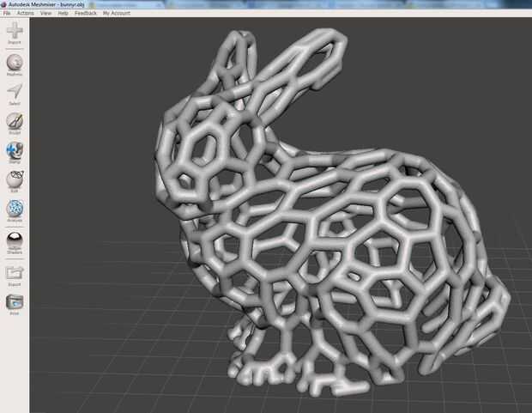The width and height of the screenshot is (532, 413).
Task: Click the Import plus icon
Action: pyautogui.click(x=15, y=33)
